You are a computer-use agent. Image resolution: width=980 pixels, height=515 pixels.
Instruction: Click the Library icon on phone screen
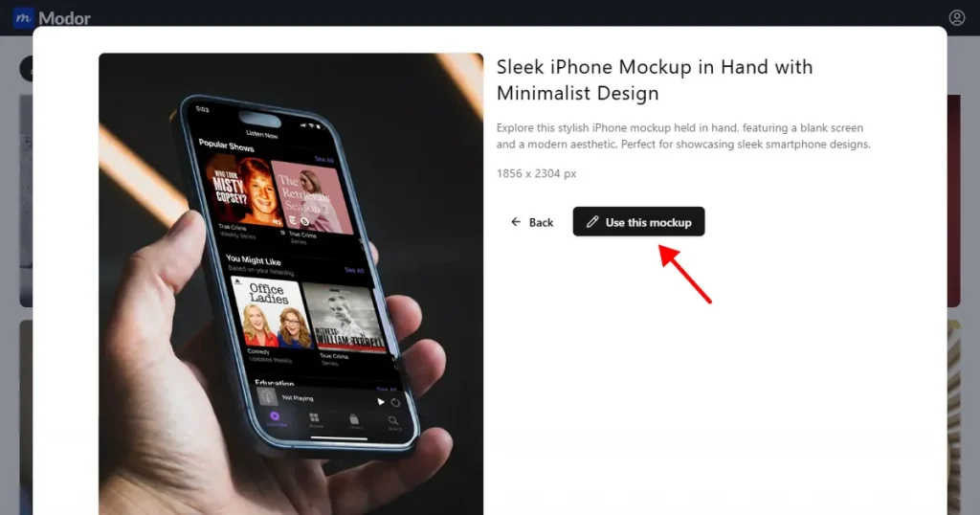(x=354, y=418)
